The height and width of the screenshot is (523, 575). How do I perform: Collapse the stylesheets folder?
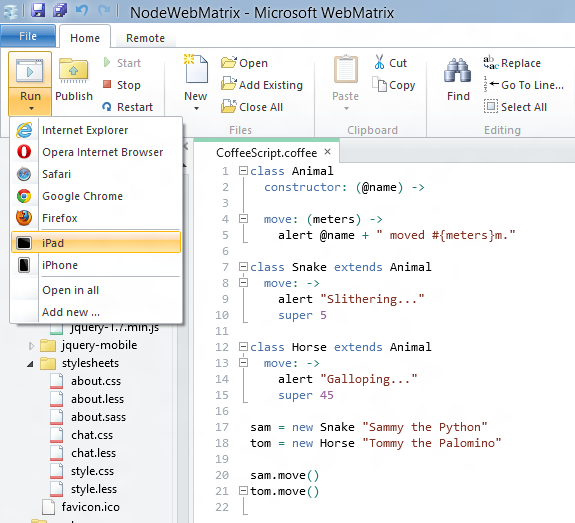(x=30, y=364)
